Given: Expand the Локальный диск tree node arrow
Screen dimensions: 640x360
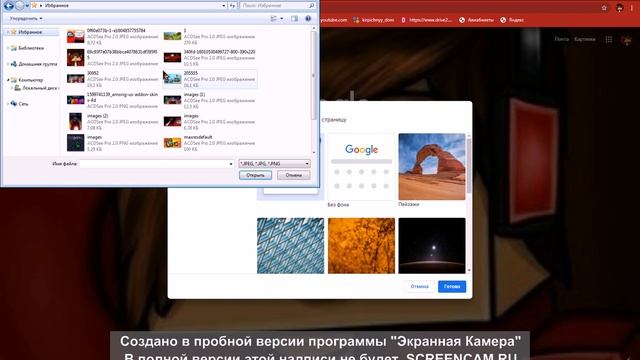Looking at the screenshot, I should pyautogui.click(x=11, y=88).
